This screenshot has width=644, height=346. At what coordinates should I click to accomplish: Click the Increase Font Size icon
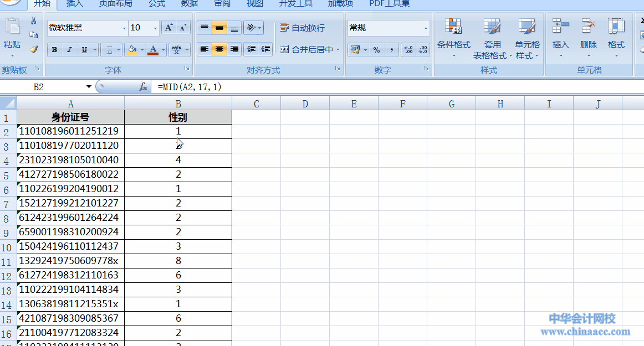[x=169, y=28]
